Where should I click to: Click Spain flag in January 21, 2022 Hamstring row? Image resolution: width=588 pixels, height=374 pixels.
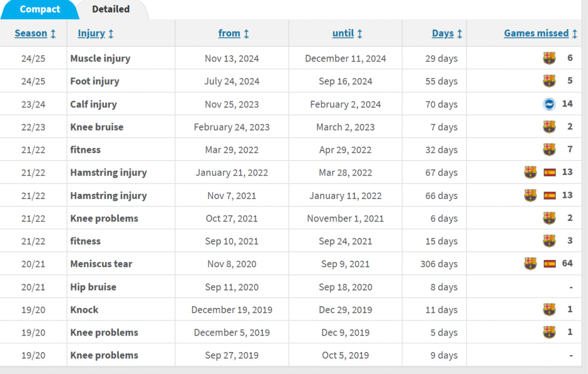[x=550, y=173]
